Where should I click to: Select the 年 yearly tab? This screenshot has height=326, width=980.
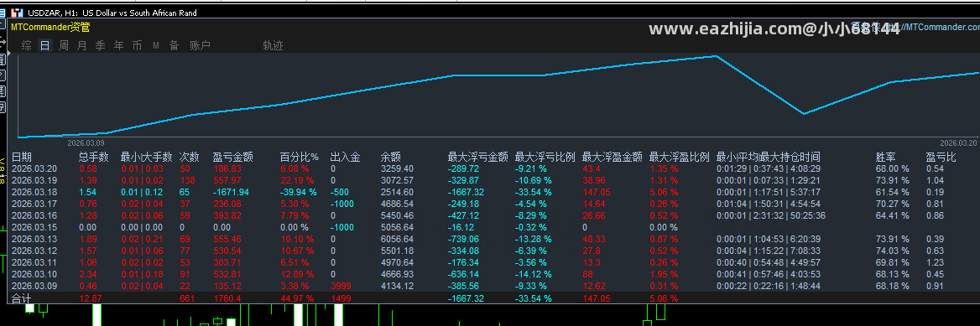(x=119, y=45)
